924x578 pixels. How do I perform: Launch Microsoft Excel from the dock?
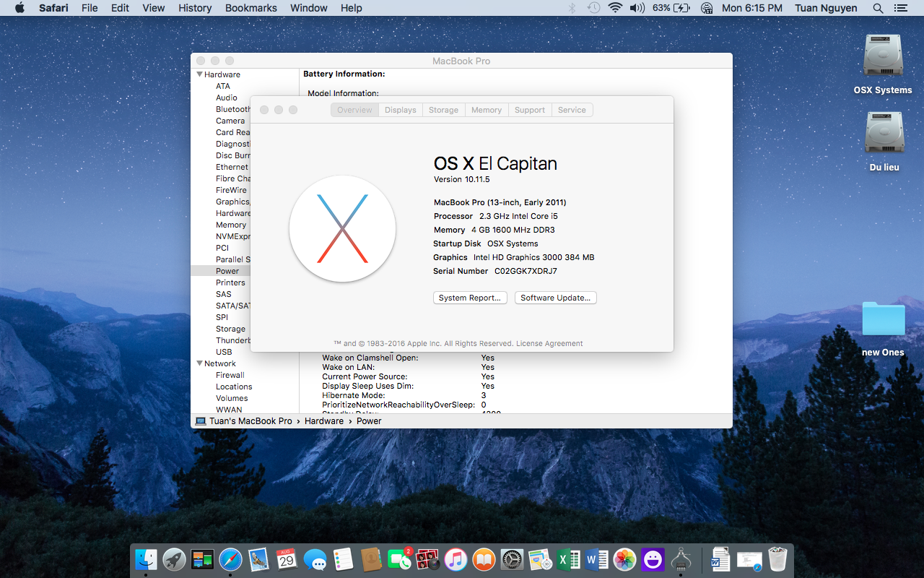click(568, 559)
